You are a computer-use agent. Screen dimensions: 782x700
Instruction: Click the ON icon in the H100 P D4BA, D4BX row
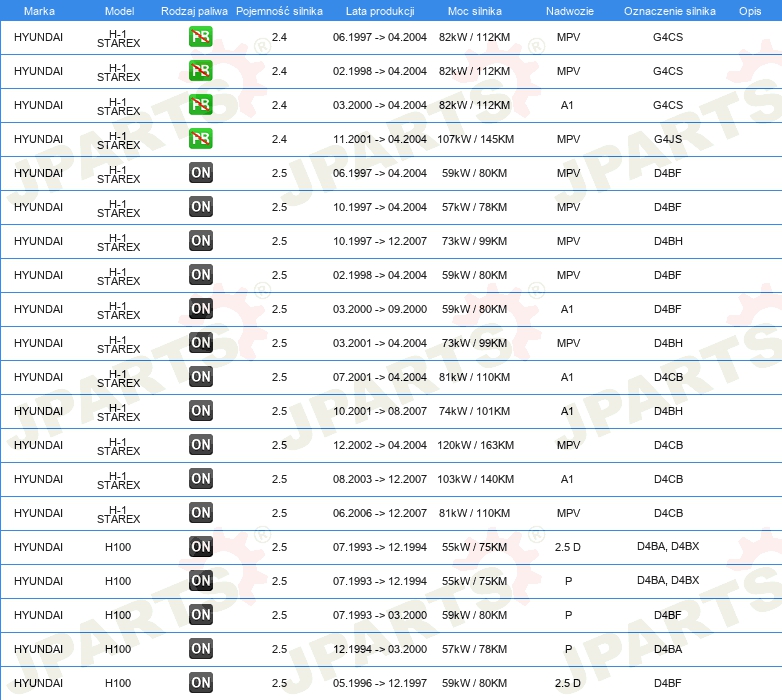point(201,580)
